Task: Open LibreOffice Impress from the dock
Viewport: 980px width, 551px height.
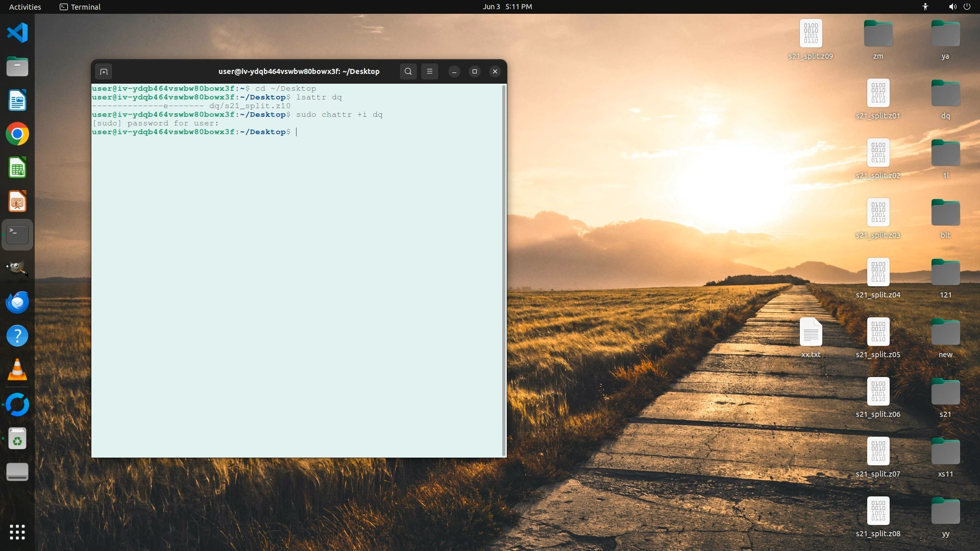Action: coord(17,202)
